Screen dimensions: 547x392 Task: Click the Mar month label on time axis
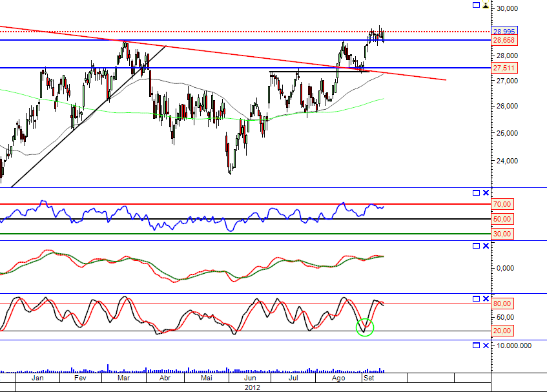[x=123, y=378]
